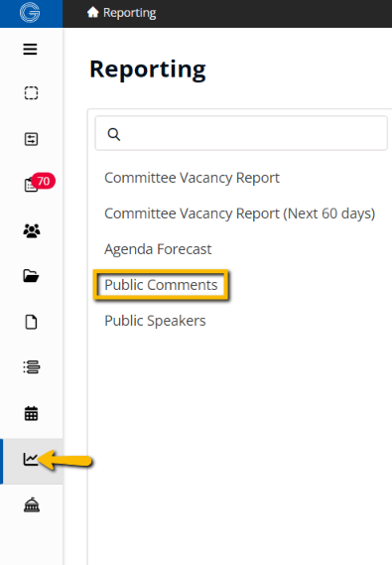Click the dashed square sidebar icon
The image size is (392, 565).
(x=31, y=93)
